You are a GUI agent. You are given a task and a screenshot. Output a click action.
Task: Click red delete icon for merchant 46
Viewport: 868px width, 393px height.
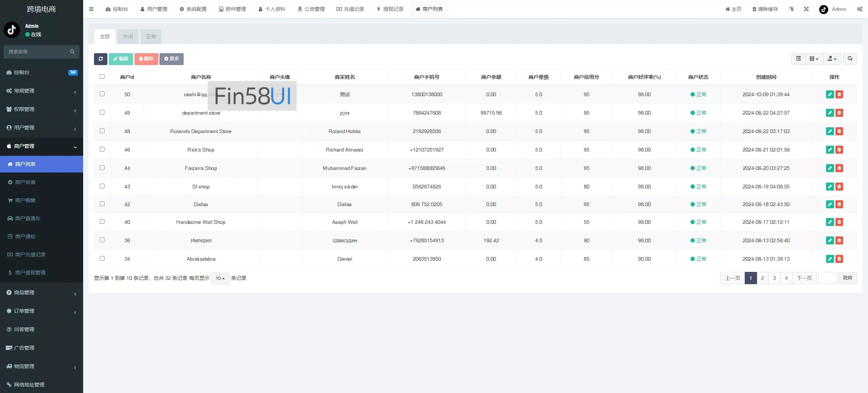839,150
